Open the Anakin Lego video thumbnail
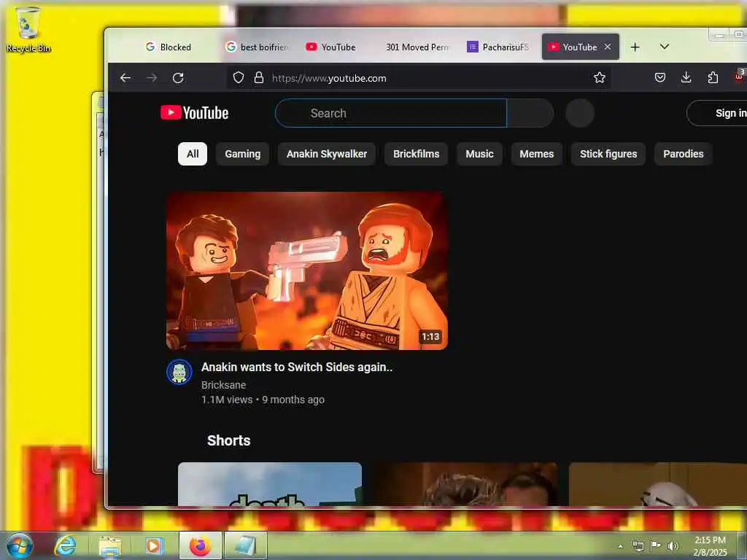This screenshot has height=560, width=747. point(307,271)
